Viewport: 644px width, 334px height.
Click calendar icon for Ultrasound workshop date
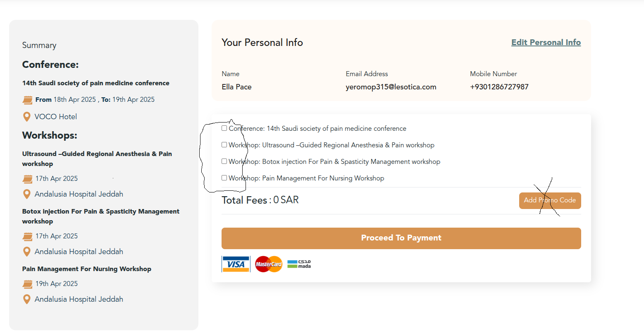pos(28,179)
